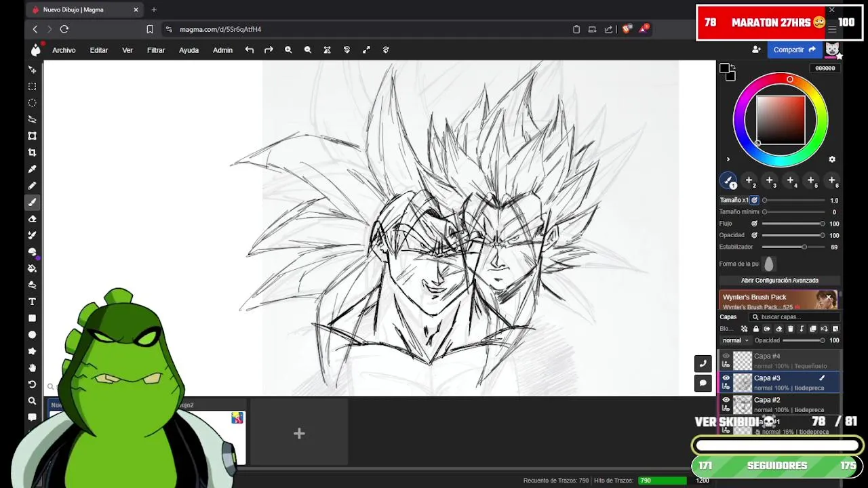Viewport: 868px width, 488px height.
Task: Toggle visibility of Capa #4
Action: [x=726, y=356]
